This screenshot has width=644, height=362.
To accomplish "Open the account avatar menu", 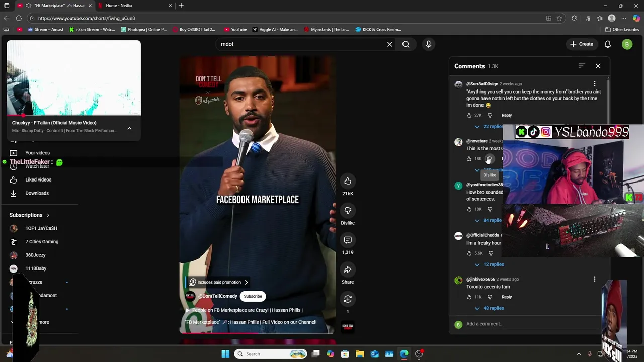I will 627,44.
